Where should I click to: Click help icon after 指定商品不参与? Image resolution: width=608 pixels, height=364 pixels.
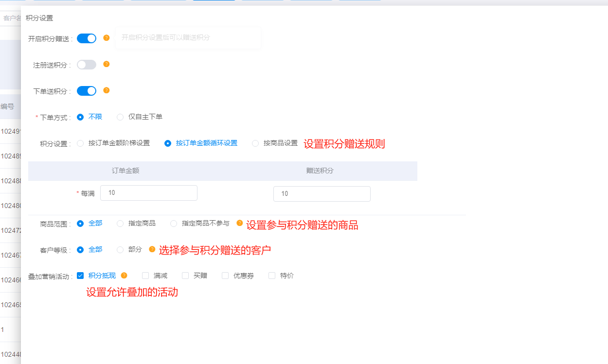point(239,223)
